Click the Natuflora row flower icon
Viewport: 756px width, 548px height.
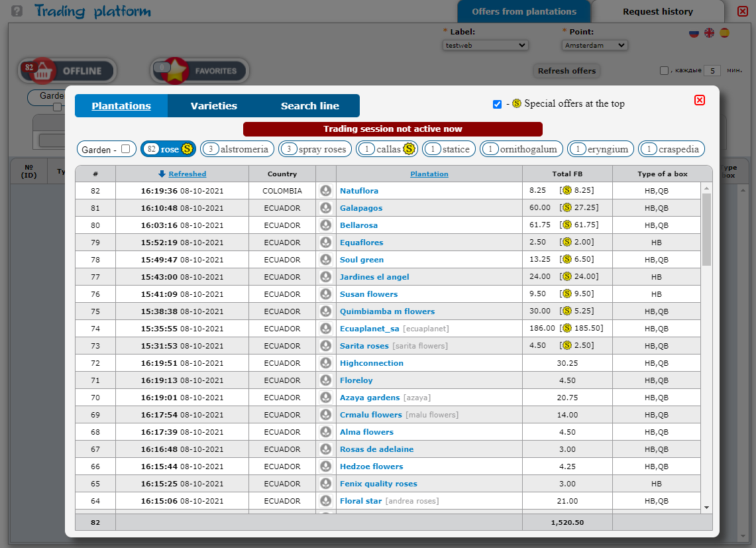coord(325,191)
